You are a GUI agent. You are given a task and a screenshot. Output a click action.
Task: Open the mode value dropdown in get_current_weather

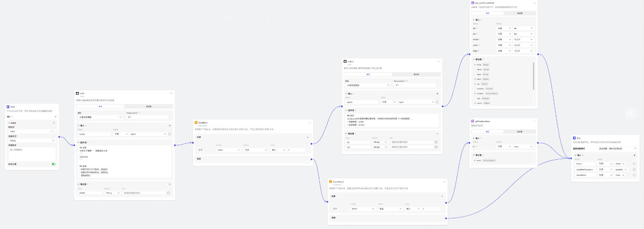(523, 40)
